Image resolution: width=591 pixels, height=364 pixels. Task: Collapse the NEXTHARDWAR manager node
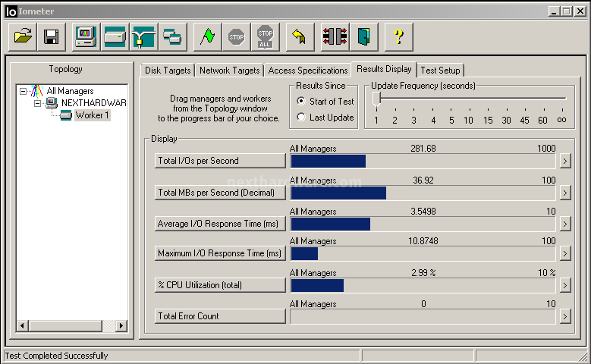[38, 103]
